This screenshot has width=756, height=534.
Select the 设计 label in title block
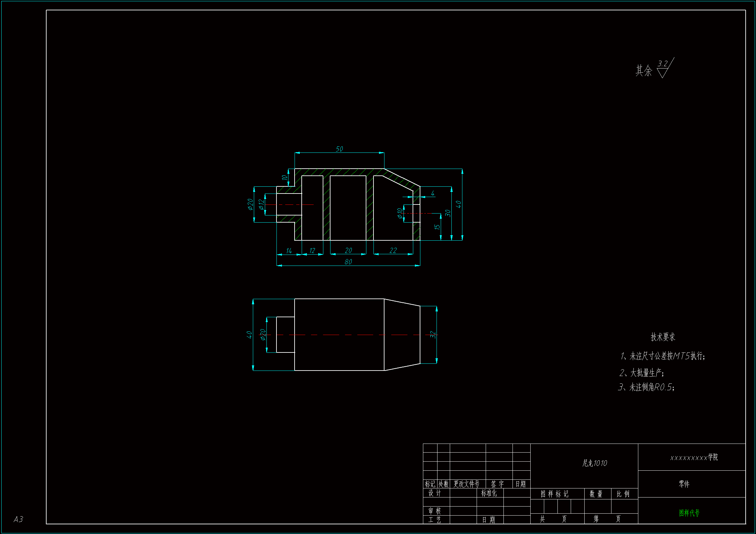(434, 493)
